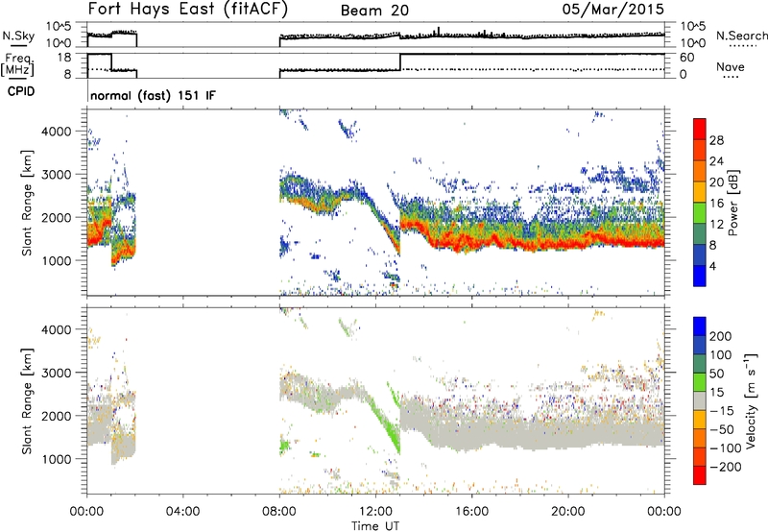Click the 16:00 time tick label
This screenshot has height=532, width=768.
click(x=471, y=512)
